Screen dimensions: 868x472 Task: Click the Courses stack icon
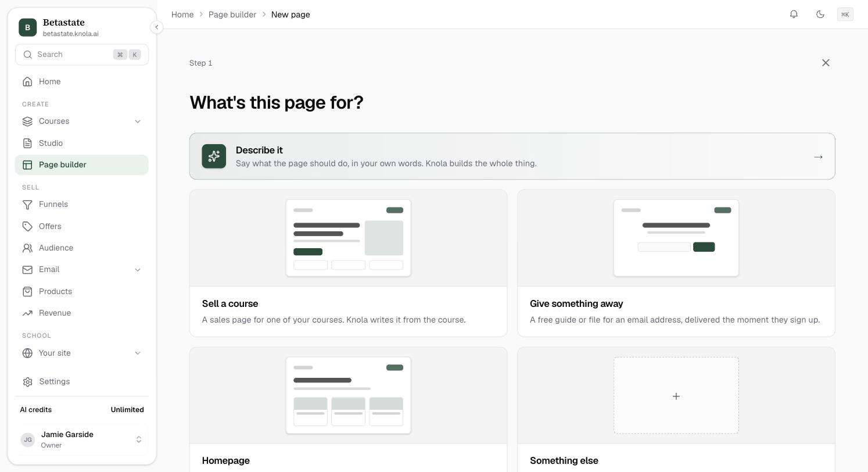(x=27, y=121)
